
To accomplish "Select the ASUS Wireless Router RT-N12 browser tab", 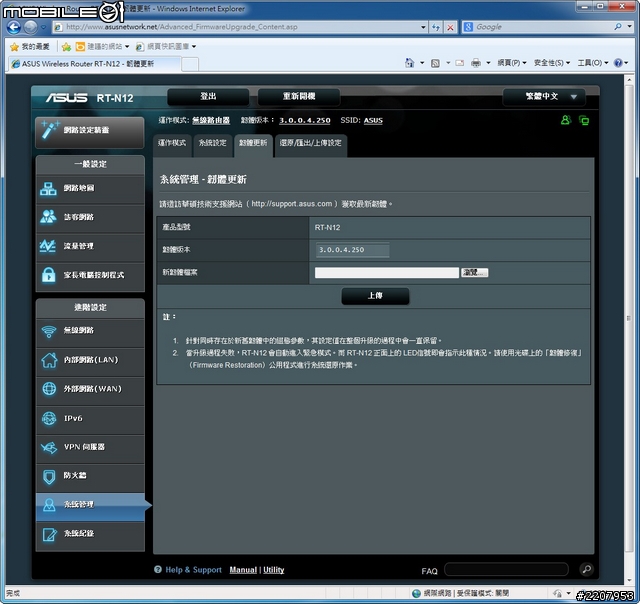I will pos(95,64).
